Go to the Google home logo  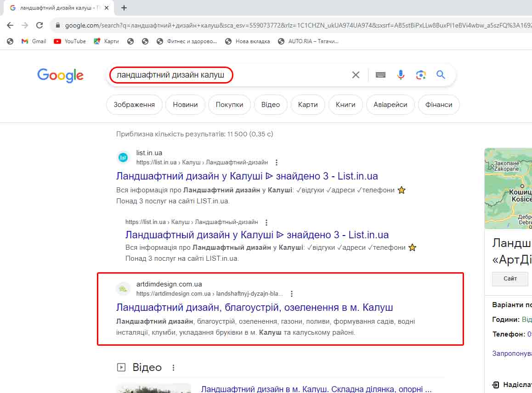[60, 75]
